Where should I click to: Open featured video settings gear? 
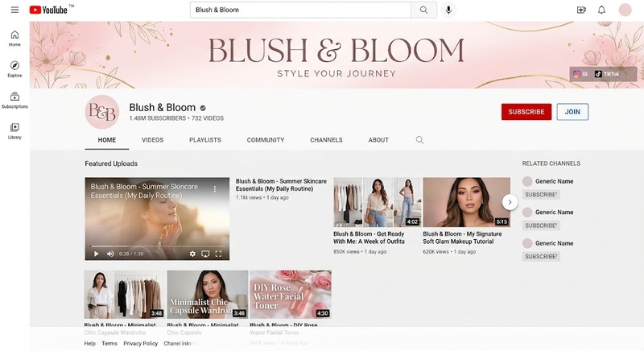(x=192, y=254)
